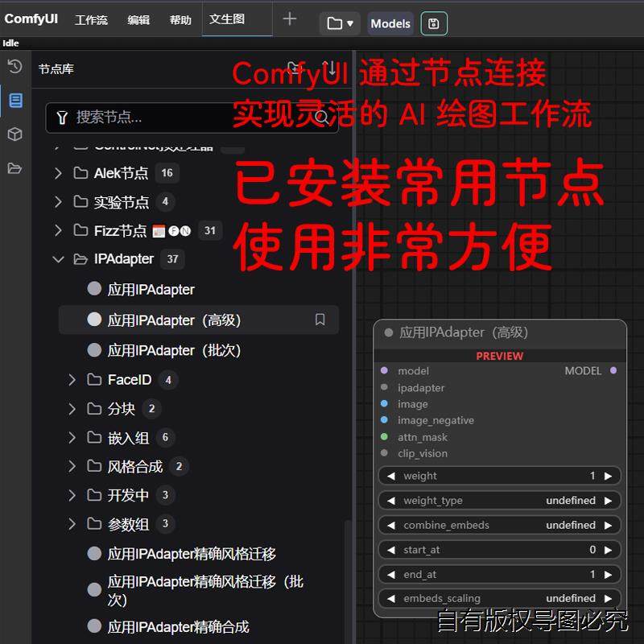
Task: Click the Alek节点 count badge 16
Action: click(167, 173)
